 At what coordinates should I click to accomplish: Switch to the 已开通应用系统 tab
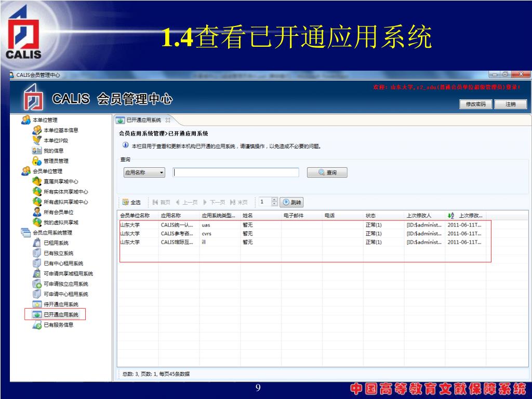point(143,120)
